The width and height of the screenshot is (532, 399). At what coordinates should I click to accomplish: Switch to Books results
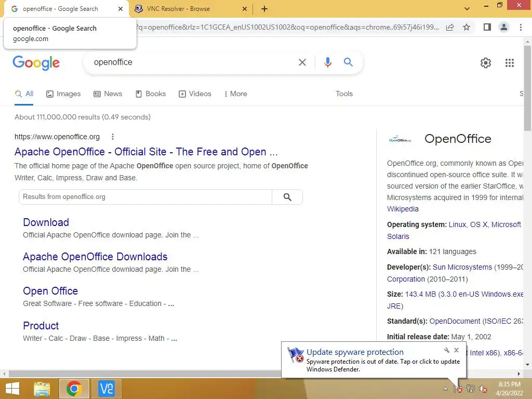click(x=150, y=94)
